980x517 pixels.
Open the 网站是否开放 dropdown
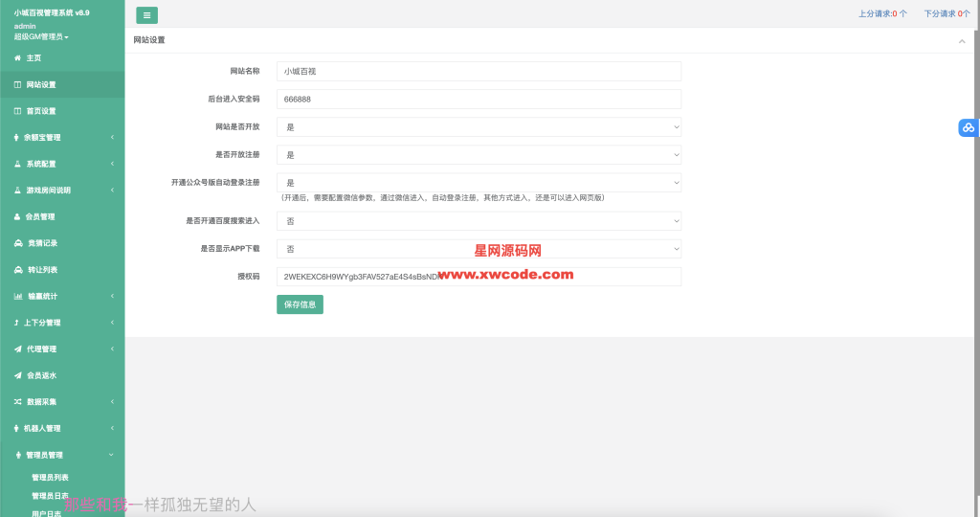point(479,126)
